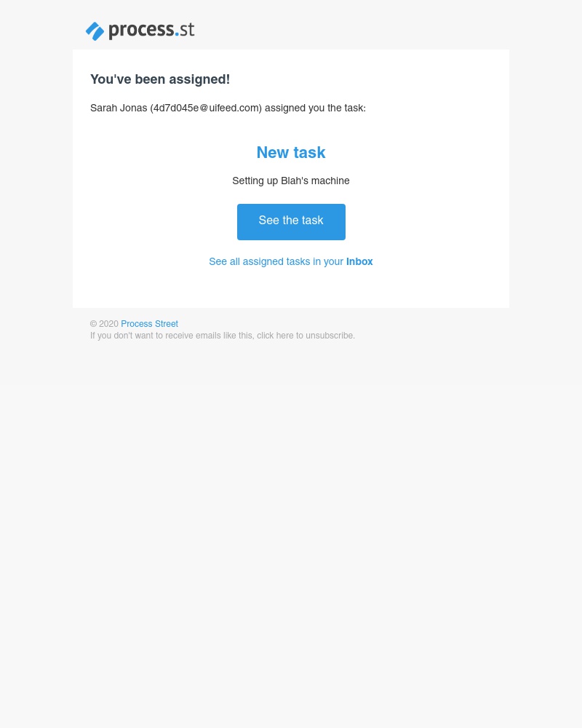
Task: Click the word "task" in blue title
Action: (x=310, y=152)
